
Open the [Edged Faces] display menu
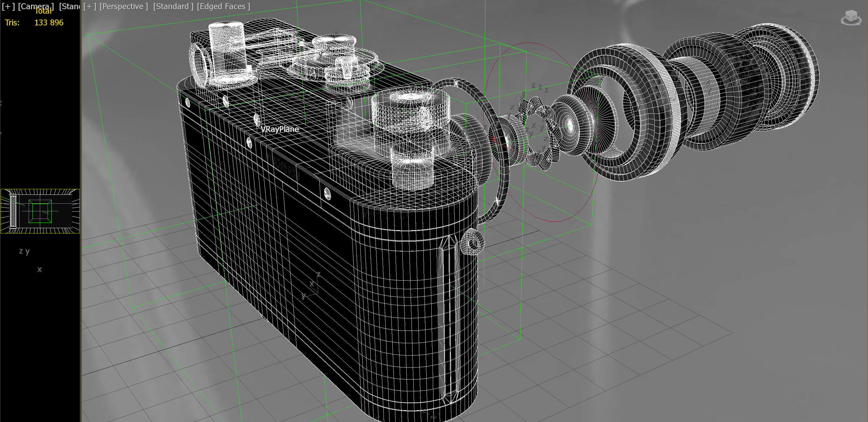pyautogui.click(x=223, y=6)
